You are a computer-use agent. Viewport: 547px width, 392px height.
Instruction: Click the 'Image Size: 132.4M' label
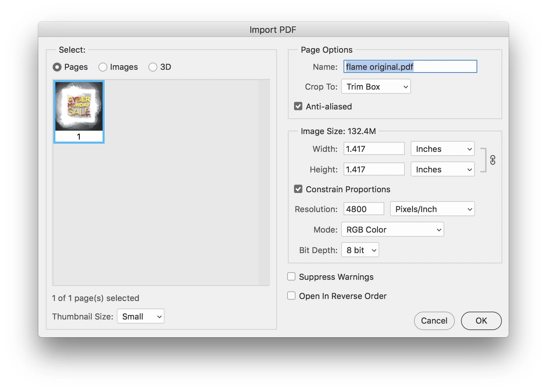pos(338,131)
